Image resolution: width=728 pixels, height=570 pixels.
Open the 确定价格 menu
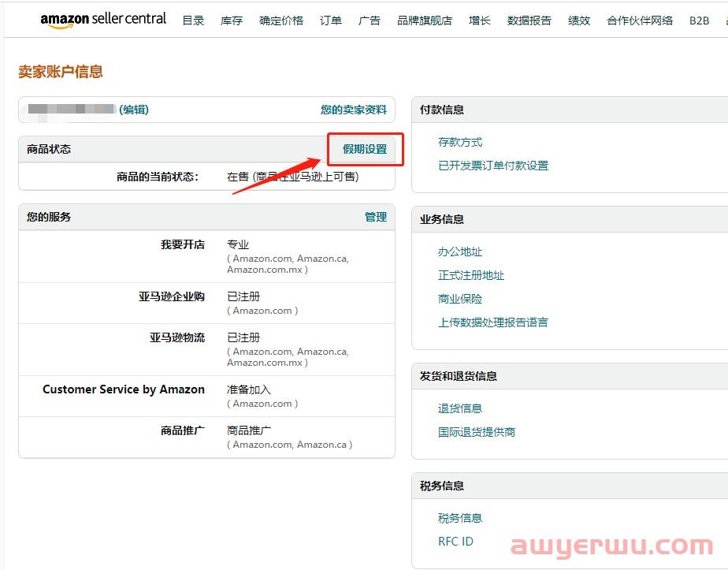coord(281,20)
